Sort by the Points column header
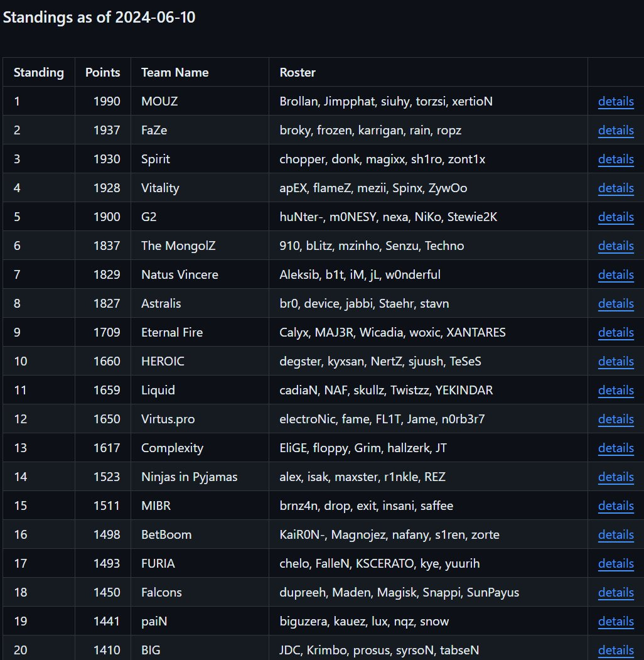 (x=102, y=72)
